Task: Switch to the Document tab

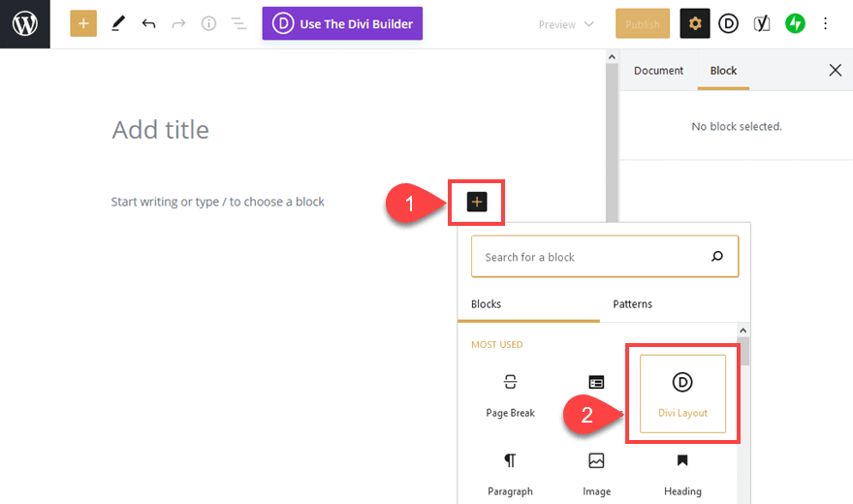Action: 658,71
